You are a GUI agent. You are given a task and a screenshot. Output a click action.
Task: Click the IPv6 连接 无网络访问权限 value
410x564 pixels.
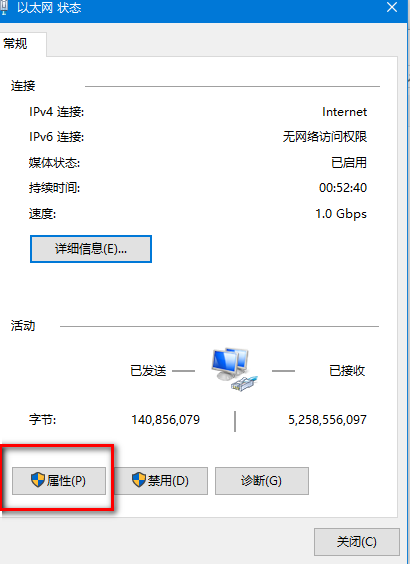click(x=325, y=137)
